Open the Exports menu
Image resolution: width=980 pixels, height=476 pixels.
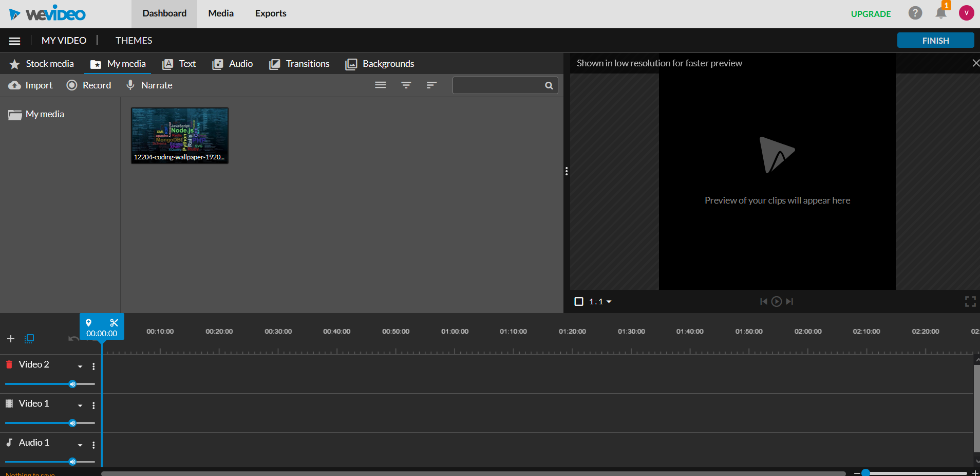click(x=271, y=13)
